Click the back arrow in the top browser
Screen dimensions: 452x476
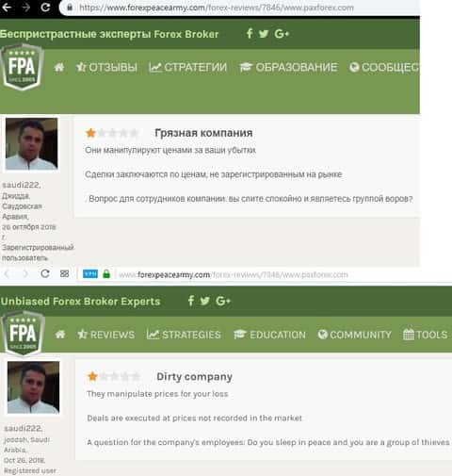coord(7,7)
